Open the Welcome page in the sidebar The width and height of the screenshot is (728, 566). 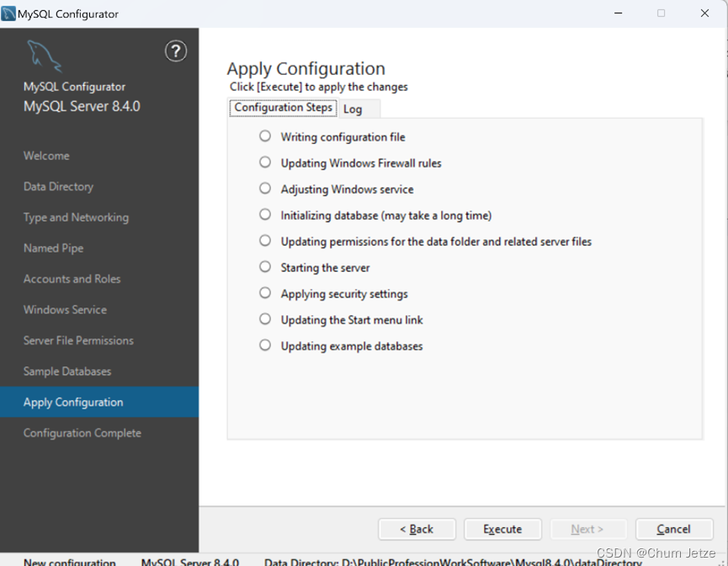click(46, 156)
